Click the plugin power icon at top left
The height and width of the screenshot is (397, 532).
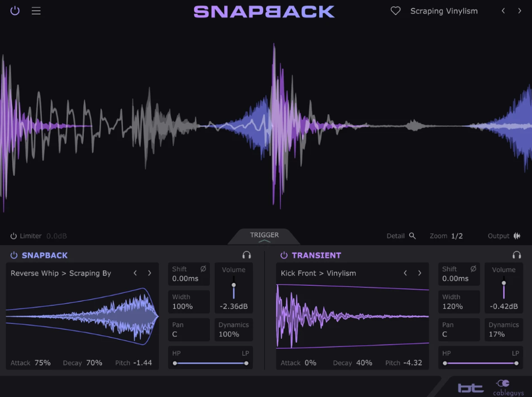pos(15,10)
